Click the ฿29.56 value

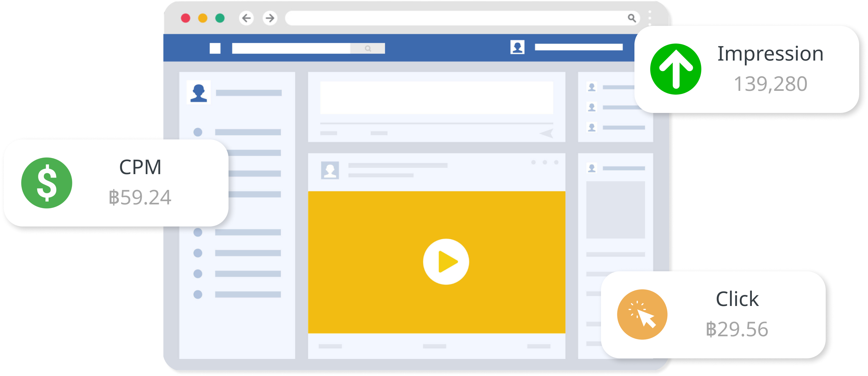tap(737, 329)
